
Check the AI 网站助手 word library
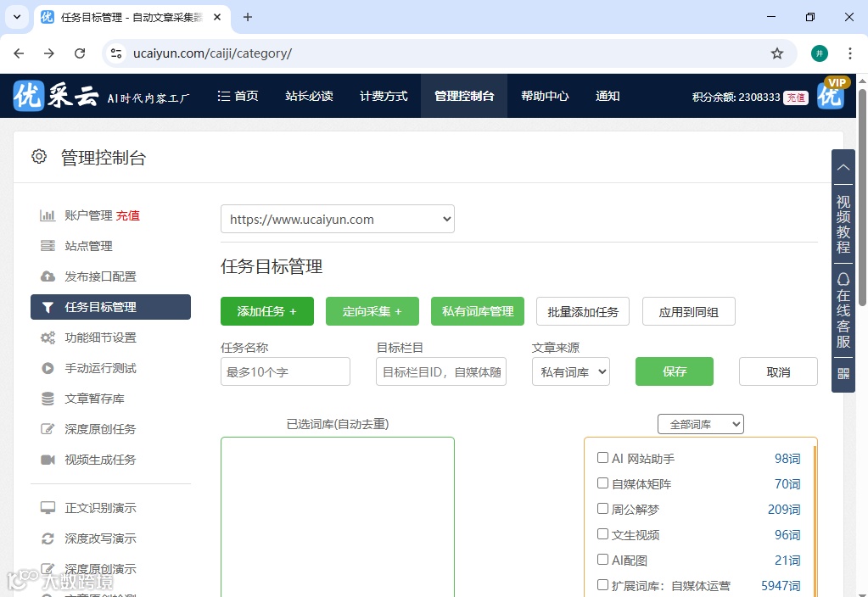[602, 458]
